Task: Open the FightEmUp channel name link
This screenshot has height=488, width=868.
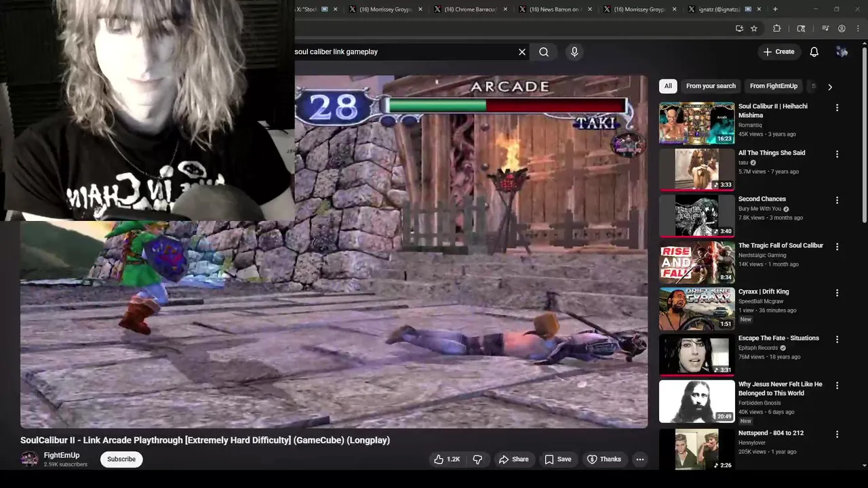Action: [x=62, y=455]
